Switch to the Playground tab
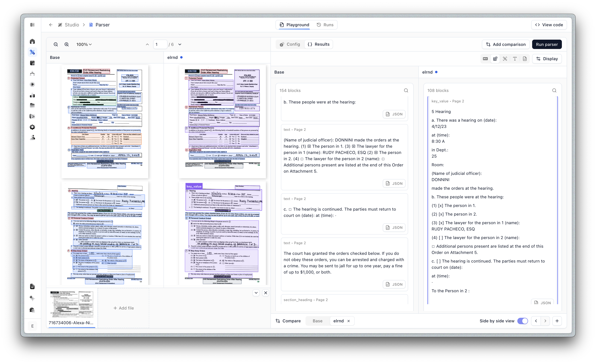This screenshot has height=364, width=596. [x=294, y=25]
